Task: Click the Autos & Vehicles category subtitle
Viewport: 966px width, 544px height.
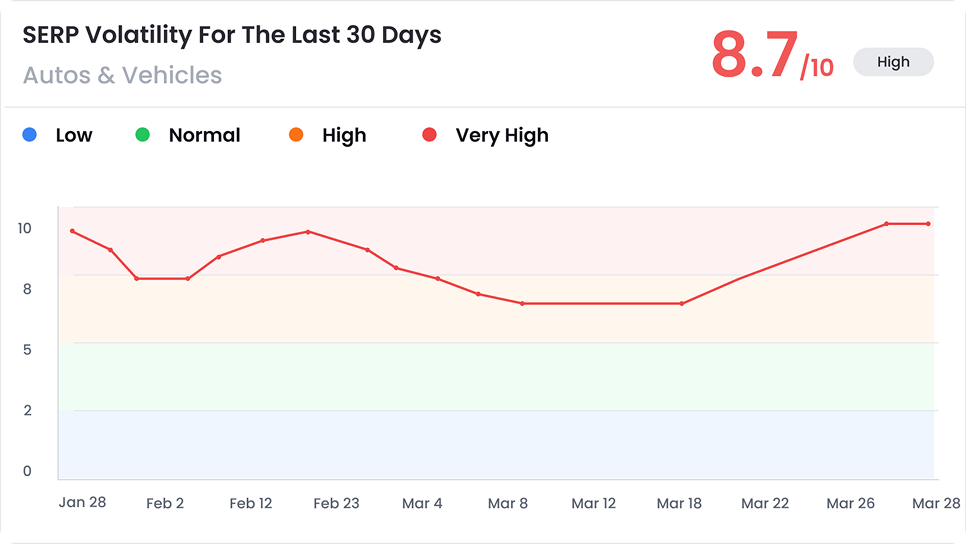Action: [x=122, y=75]
